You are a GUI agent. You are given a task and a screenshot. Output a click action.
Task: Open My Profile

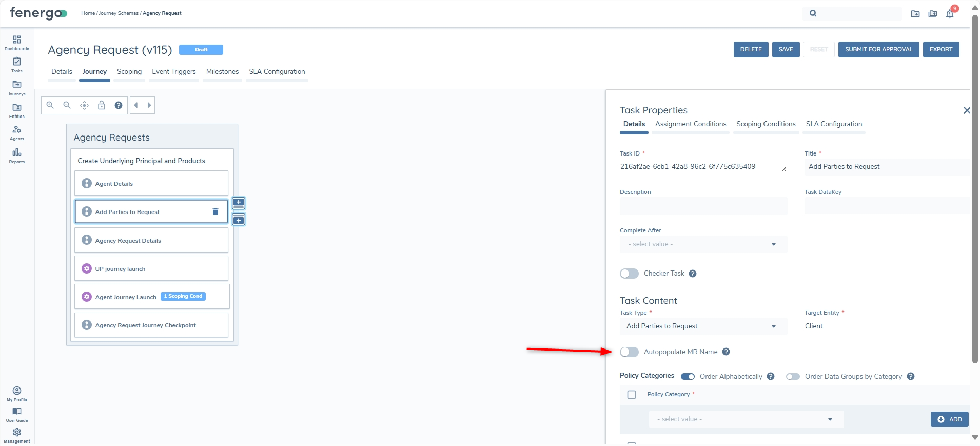point(17,394)
